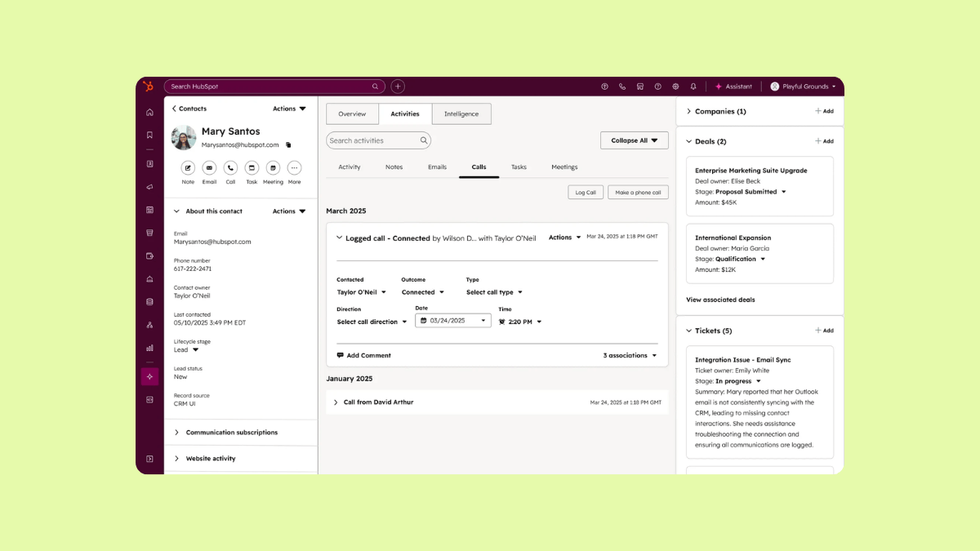Collapse the About this contact section

(x=177, y=211)
